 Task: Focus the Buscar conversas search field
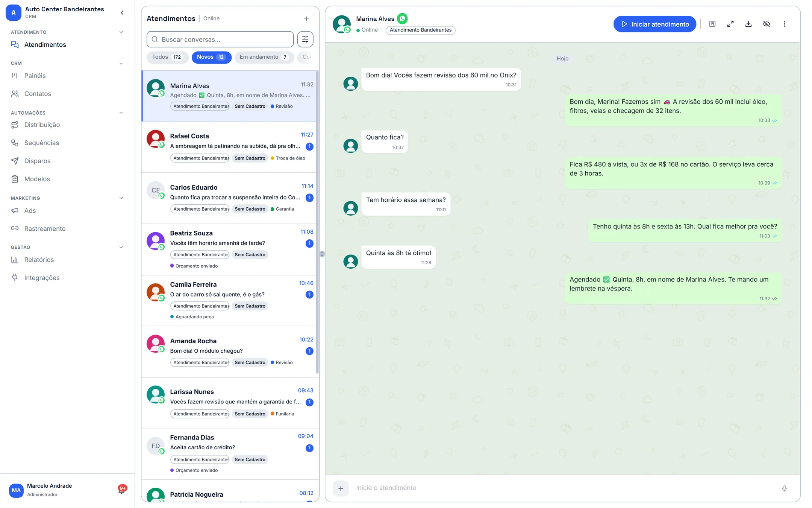tap(220, 39)
